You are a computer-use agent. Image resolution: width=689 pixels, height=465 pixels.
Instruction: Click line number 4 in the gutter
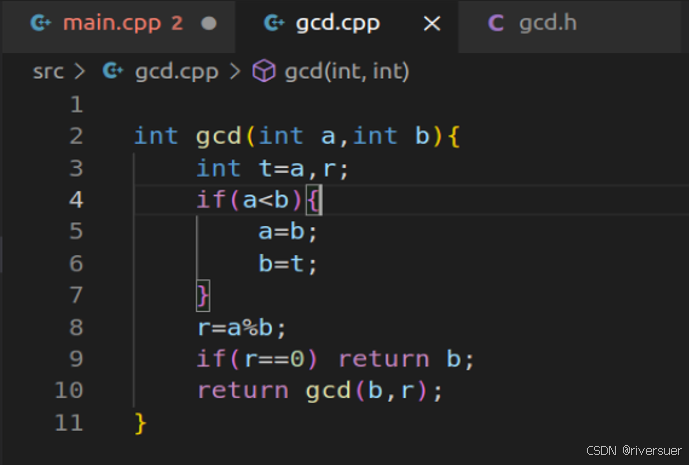tap(76, 200)
